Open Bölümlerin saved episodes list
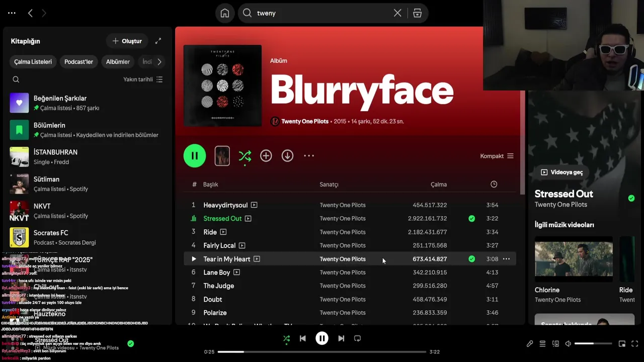This screenshot has height=362, width=644. click(87, 130)
